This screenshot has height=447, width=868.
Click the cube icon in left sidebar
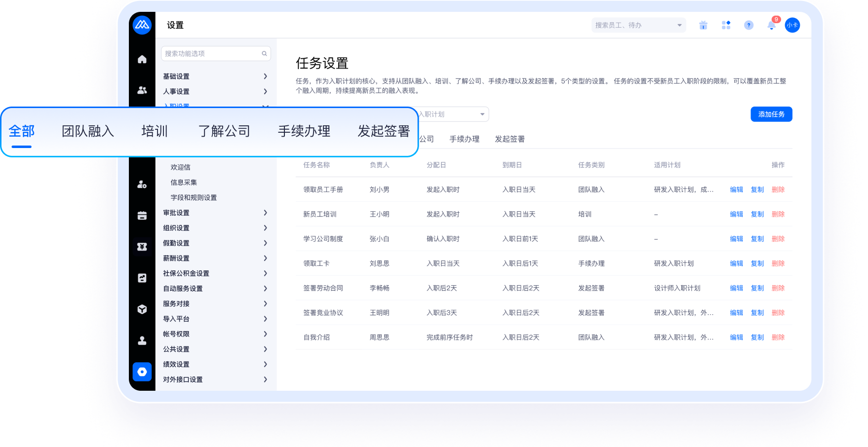[142, 309]
